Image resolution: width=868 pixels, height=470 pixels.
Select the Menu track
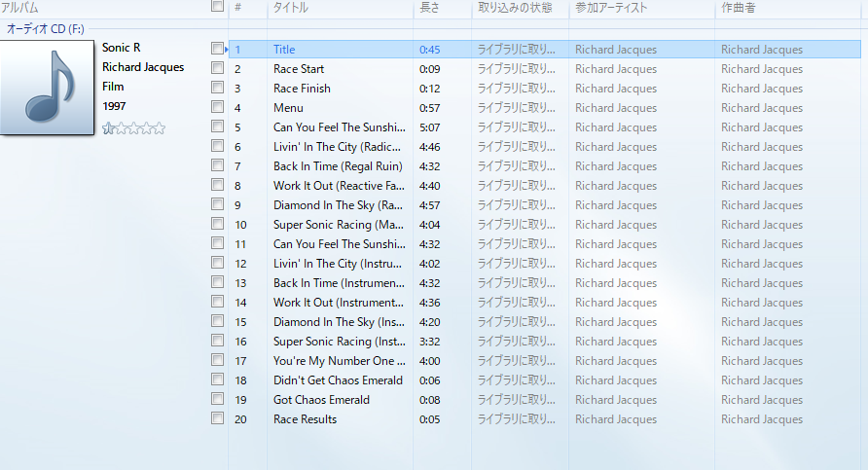[x=288, y=107]
